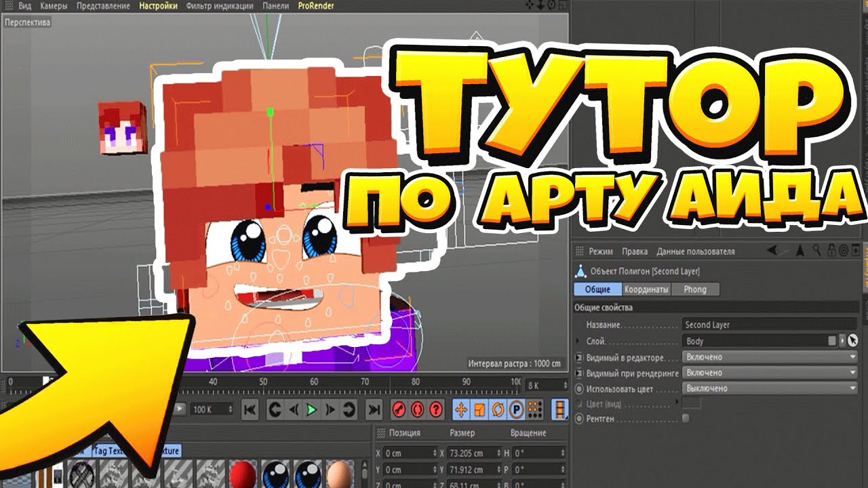Viewport: 868px width, 488px height.
Task: Click keyframe marker next to Видимый в редакторе
Action: point(579,357)
